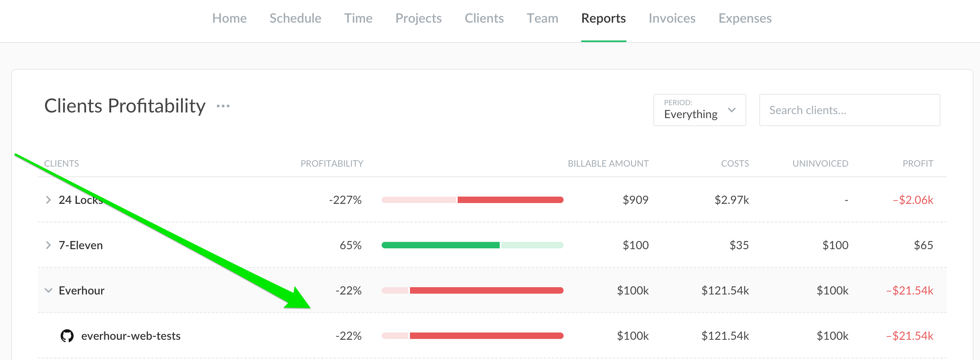Screen dimensions: 980x360
Task: Sort by Billable Amount column header
Action: 608,163
